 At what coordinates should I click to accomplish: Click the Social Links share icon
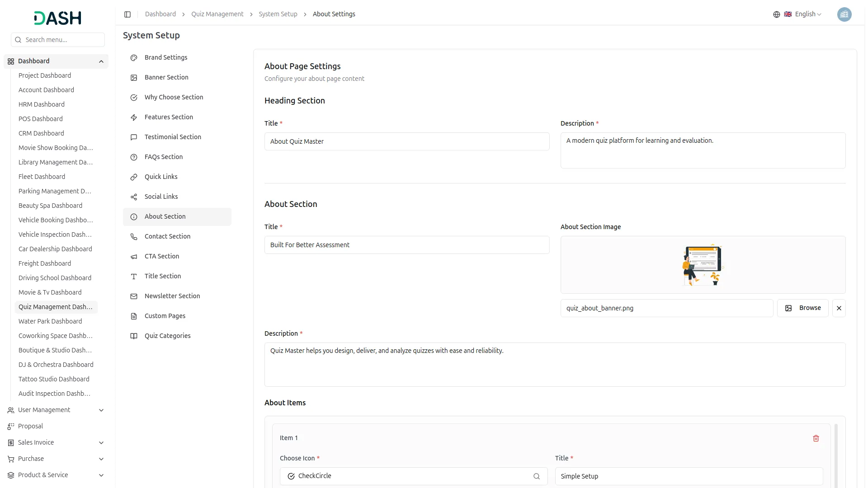coord(134,197)
